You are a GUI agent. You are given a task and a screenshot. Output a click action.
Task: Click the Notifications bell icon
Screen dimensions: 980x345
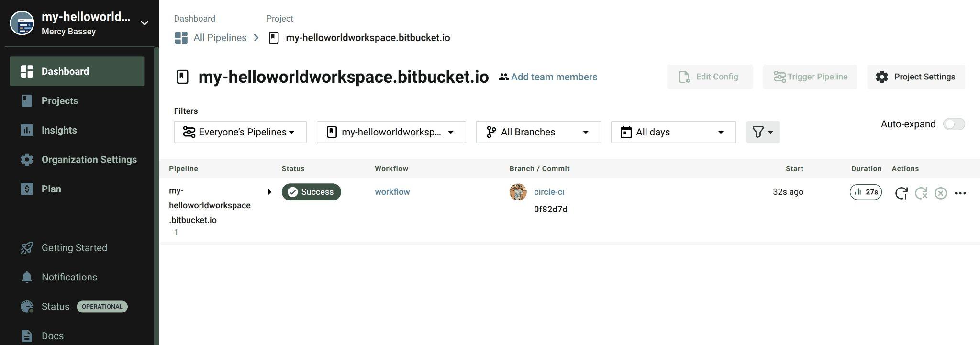click(27, 277)
